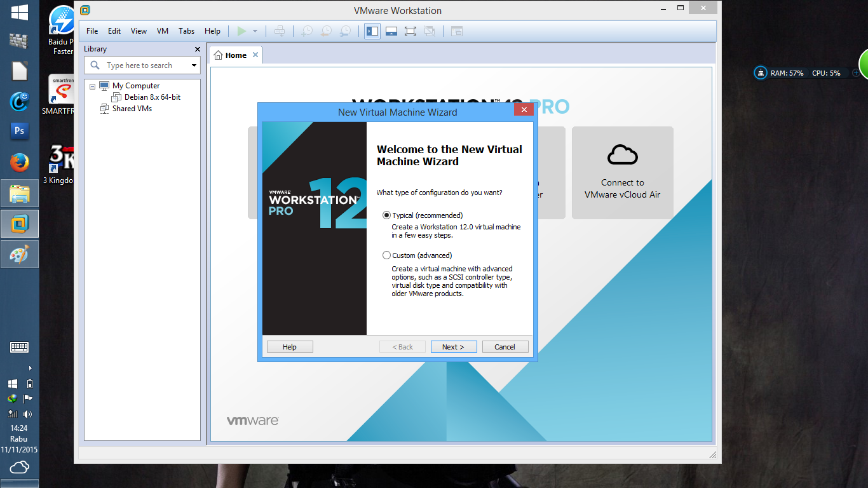
Task: Close the Home tab
Action: [x=255, y=55]
